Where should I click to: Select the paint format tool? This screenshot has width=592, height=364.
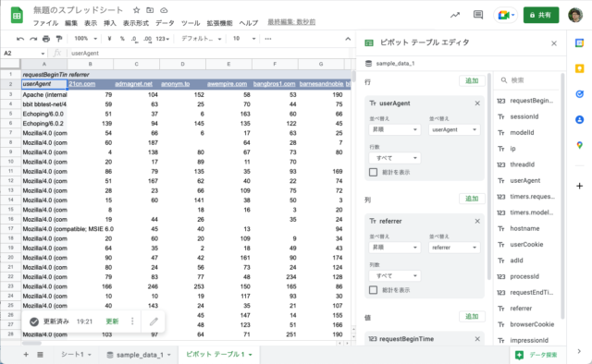click(x=59, y=39)
